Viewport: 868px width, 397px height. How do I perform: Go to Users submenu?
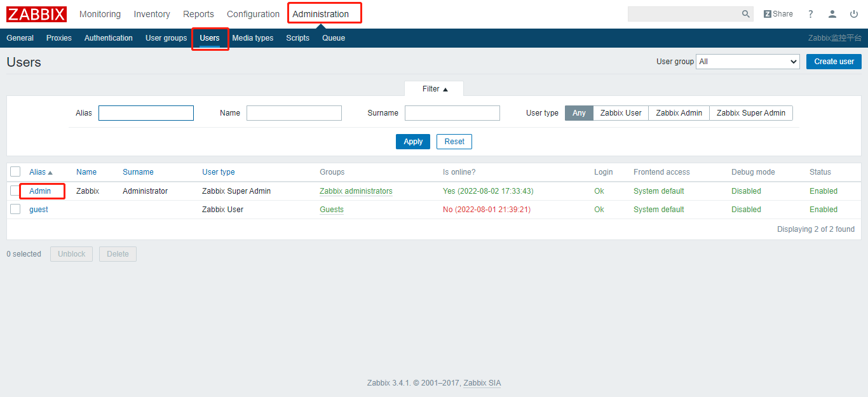(x=210, y=38)
